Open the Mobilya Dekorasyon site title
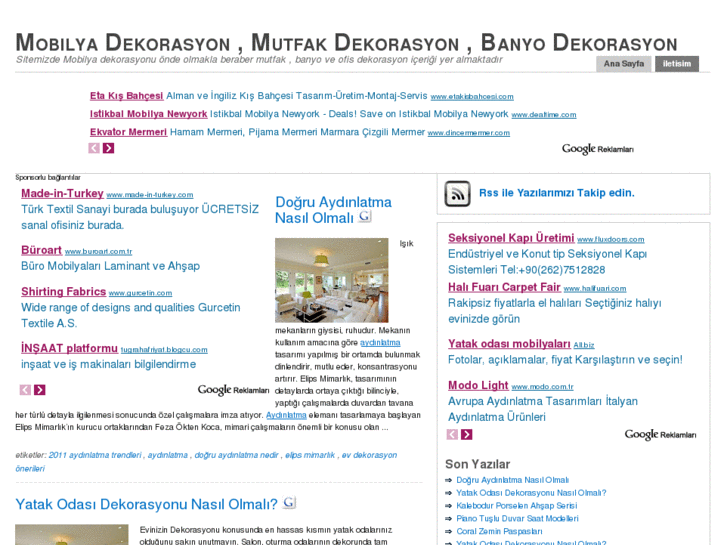 (346, 43)
